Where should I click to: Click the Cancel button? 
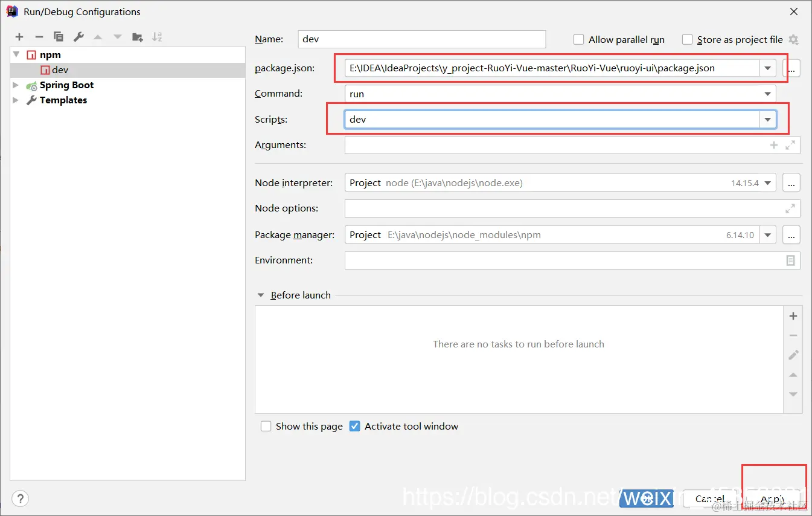(x=710, y=498)
